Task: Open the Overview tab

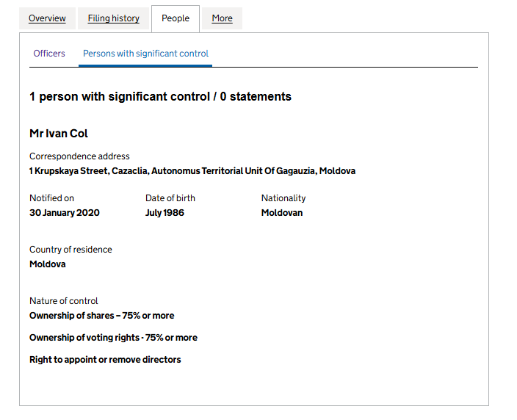Action: [x=47, y=18]
